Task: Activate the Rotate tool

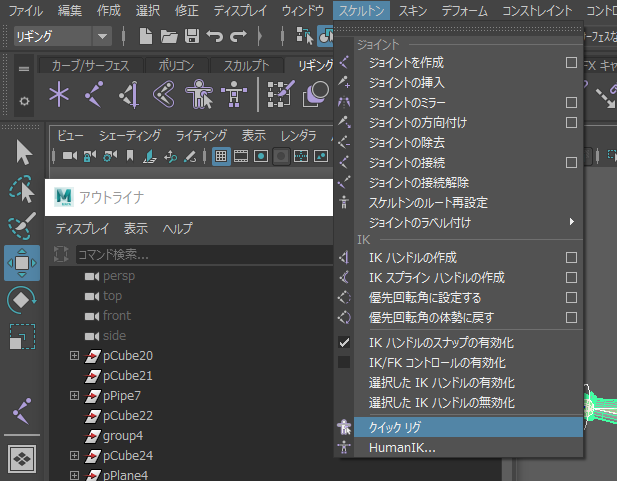Action: coord(22,300)
